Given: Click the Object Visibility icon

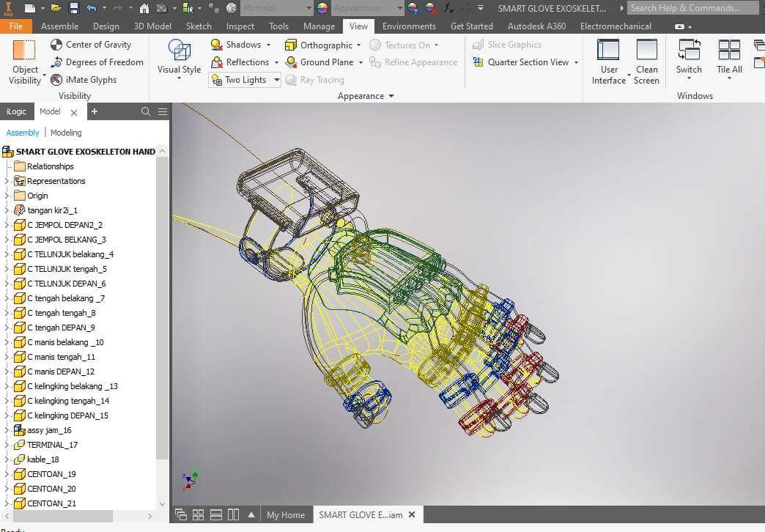Looking at the screenshot, I should point(24,51).
